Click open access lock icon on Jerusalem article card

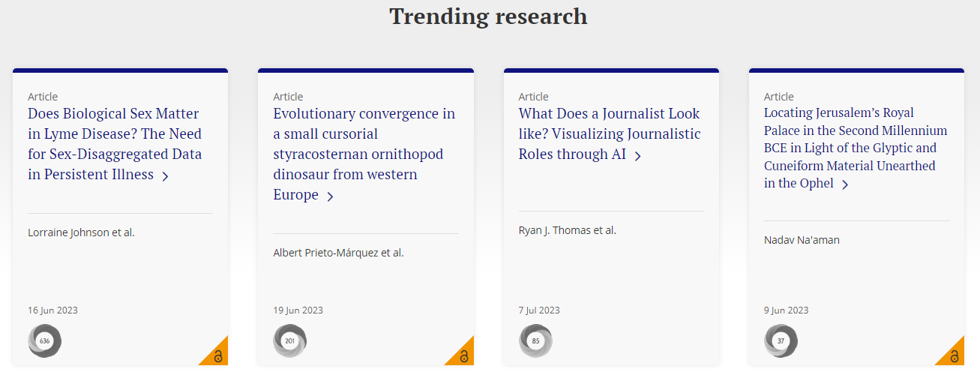955,356
